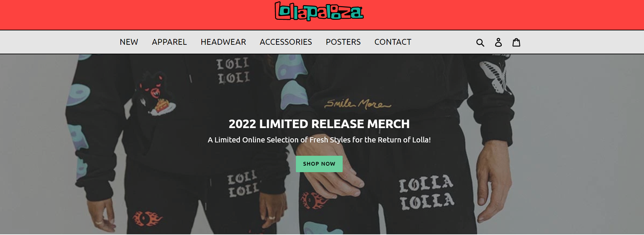The width and height of the screenshot is (644, 235).
Task: Go to the APPAREL category
Action: tap(169, 42)
